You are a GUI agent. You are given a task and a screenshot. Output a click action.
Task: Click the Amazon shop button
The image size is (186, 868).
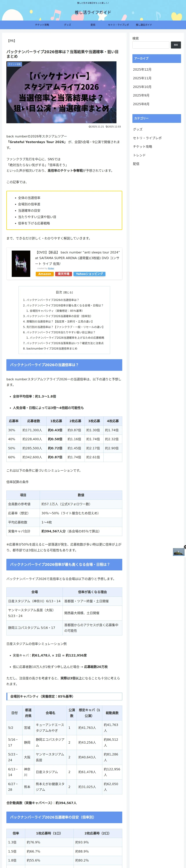[45, 274]
